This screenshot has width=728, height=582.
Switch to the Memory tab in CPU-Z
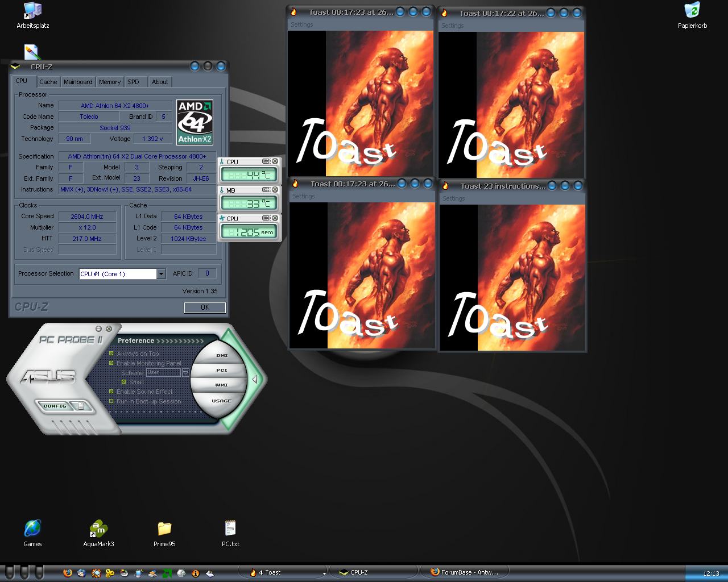click(x=110, y=82)
